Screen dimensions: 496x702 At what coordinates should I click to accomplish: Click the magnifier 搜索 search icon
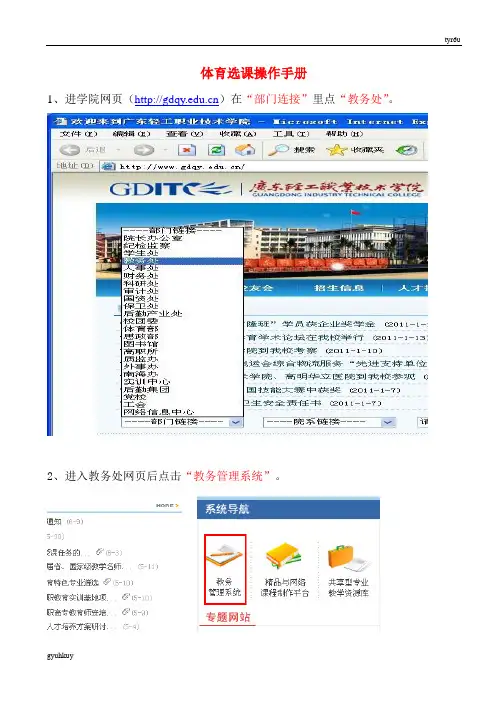[x=278, y=150]
